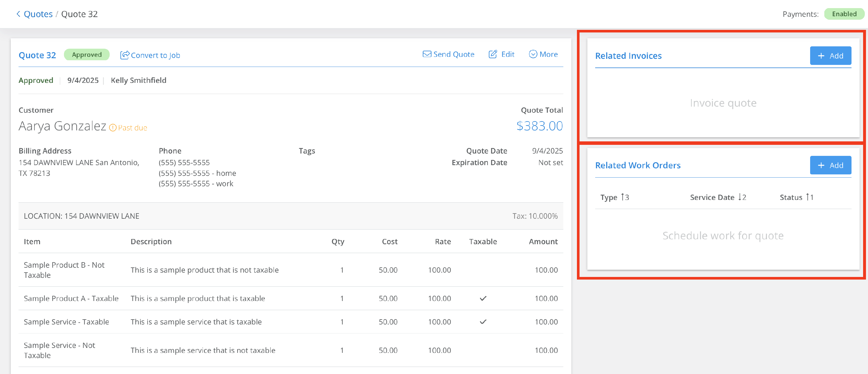The height and width of the screenshot is (374, 868).
Task: Go to Quotes breadcrumb link
Action: click(38, 14)
